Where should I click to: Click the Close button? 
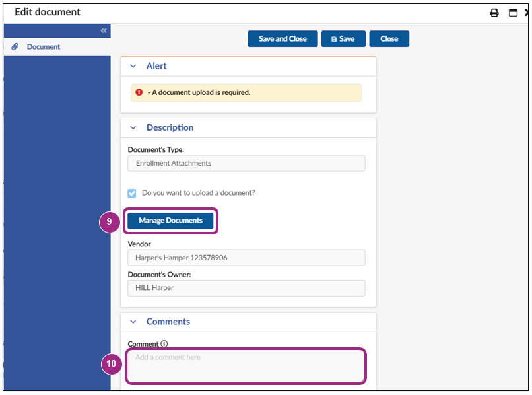pyautogui.click(x=389, y=38)
